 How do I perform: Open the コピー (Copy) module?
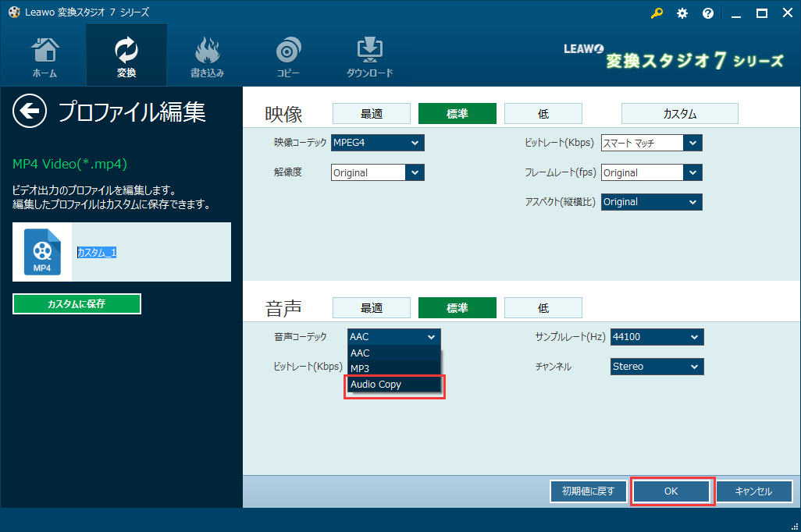click(288, 55)
